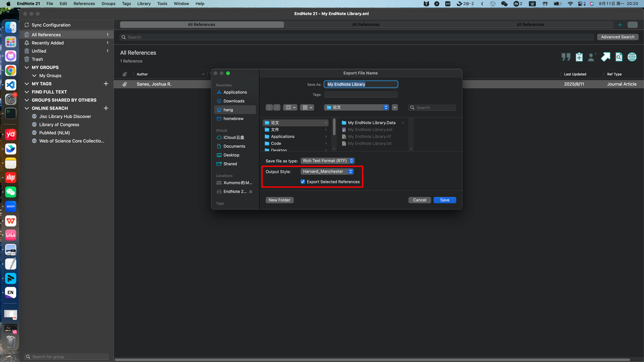
Task: Add a new tab with the teal plus icon
Action: pos(620,25)
